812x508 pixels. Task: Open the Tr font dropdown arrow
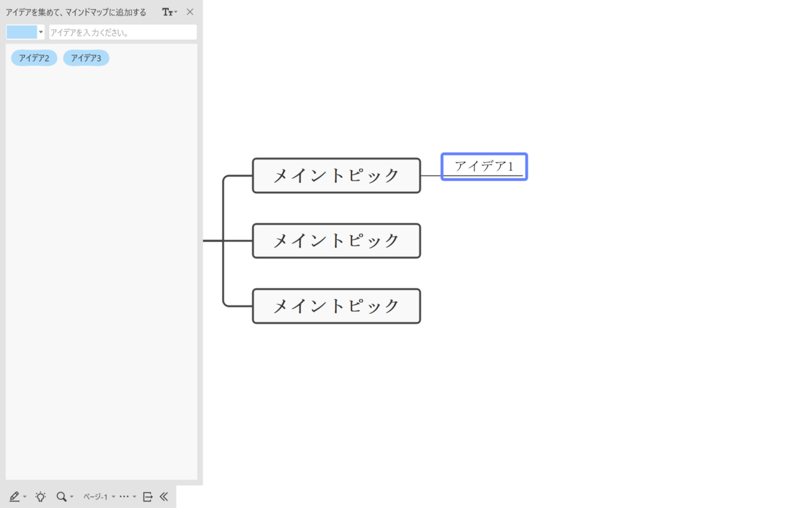(x=174, y=11)
